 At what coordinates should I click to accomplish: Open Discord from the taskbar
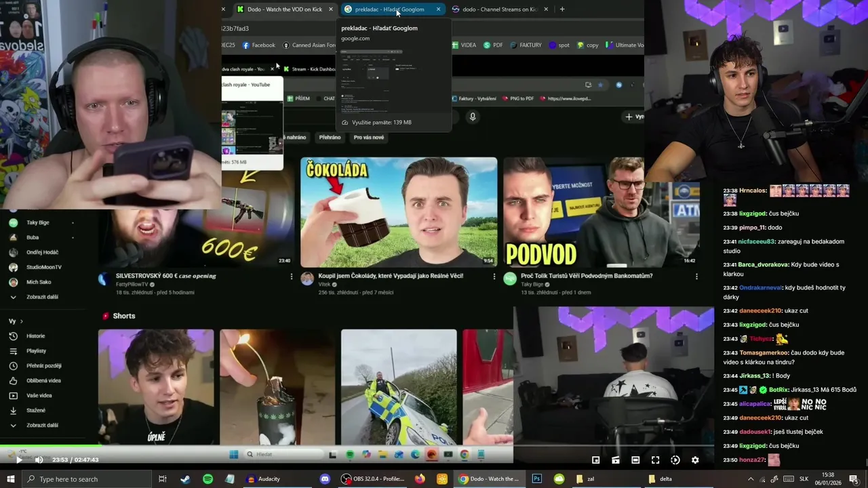pos(325,479)
